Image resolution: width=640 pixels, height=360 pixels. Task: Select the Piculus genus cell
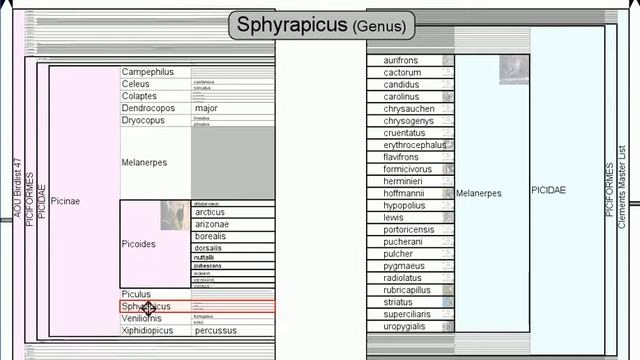coord(156,294)
